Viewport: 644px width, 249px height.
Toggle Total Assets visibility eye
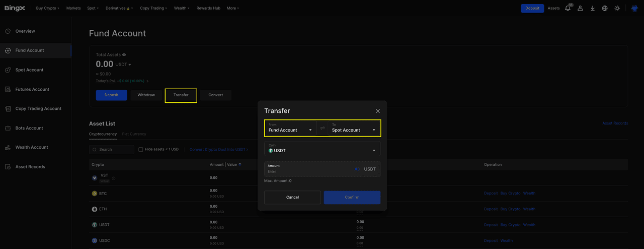[x=124, y=54]
